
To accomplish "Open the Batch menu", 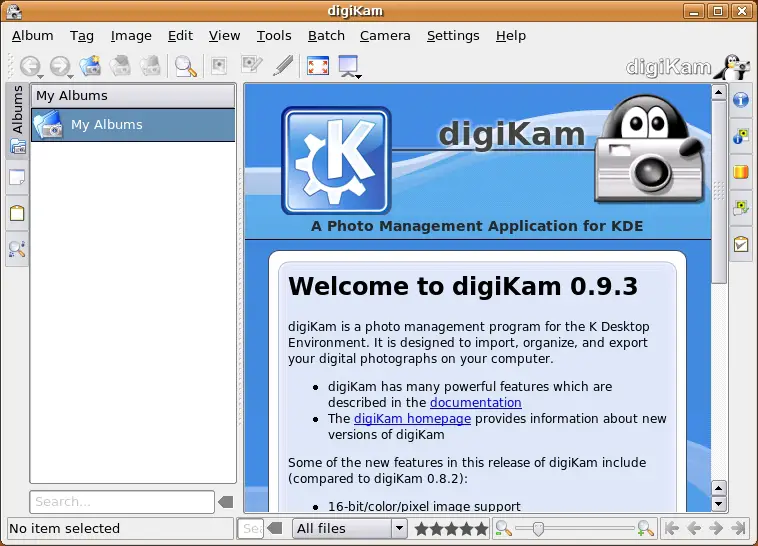I will tap(326, 36).
